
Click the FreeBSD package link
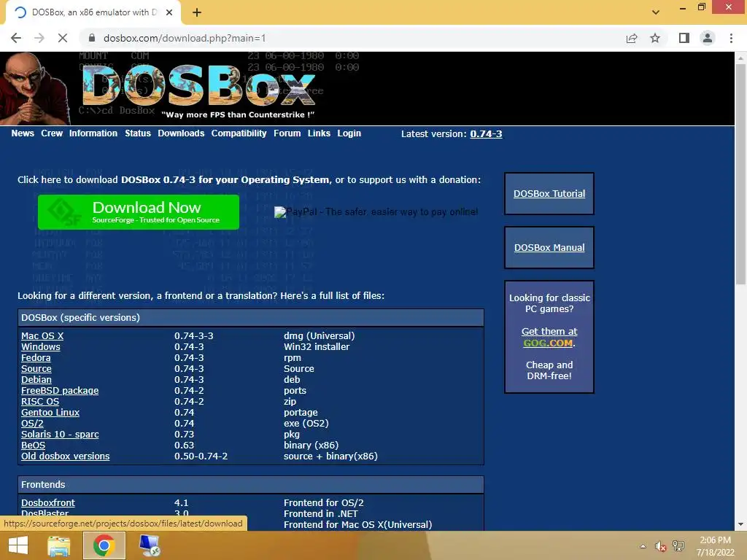tap(60, 391)
